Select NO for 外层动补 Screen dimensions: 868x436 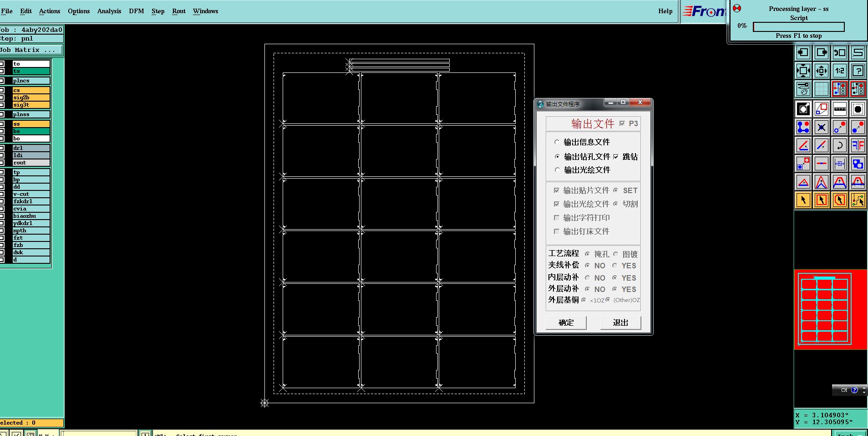coord(587,289)
